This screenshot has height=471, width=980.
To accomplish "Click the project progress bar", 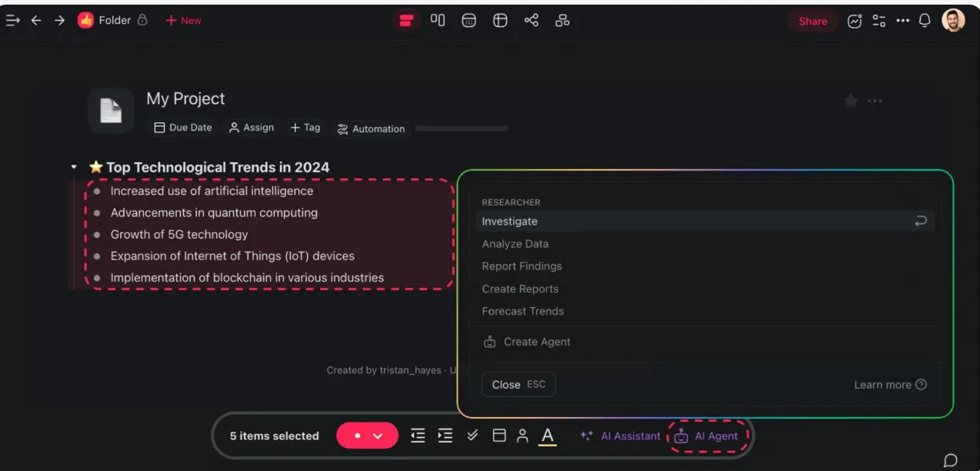I will click(462, 129).
